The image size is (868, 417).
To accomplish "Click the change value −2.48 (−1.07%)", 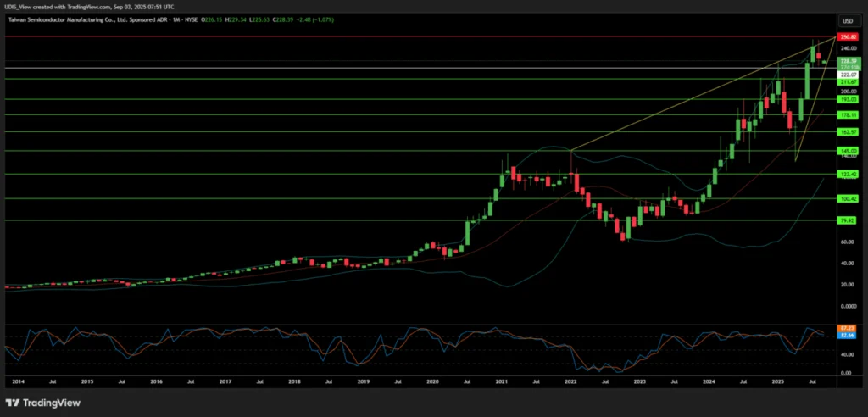I will (x=314, y=20).
